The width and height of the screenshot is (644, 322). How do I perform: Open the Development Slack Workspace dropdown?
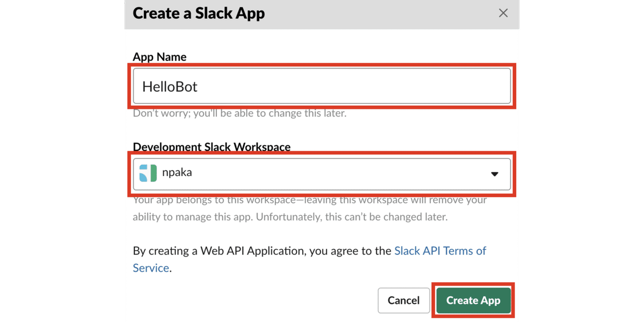[x=322, y=173]
